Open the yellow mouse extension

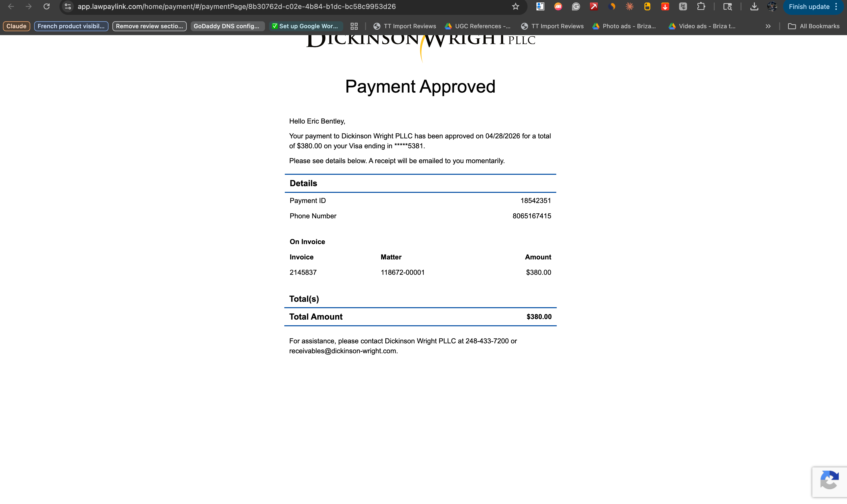pos(647,6)
